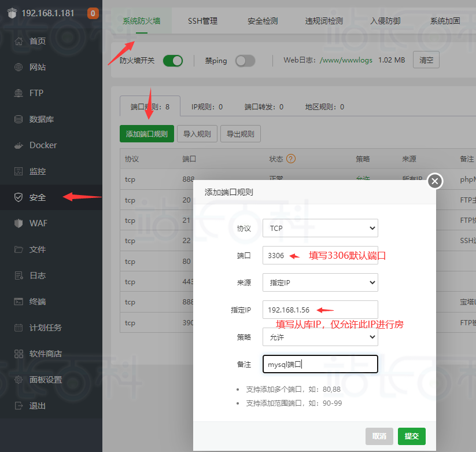
Task: Expand the 策略 允许 dropdown
Action: point(320,337)
